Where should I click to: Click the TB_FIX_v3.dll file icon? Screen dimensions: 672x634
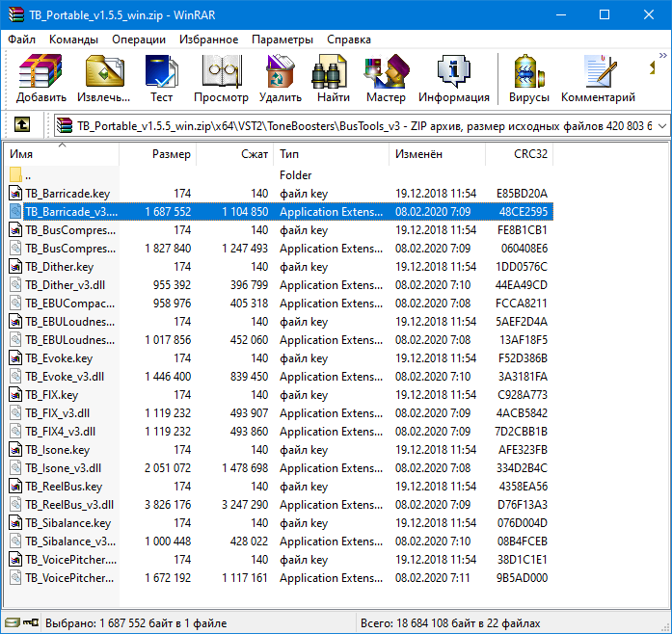[15, 413]
